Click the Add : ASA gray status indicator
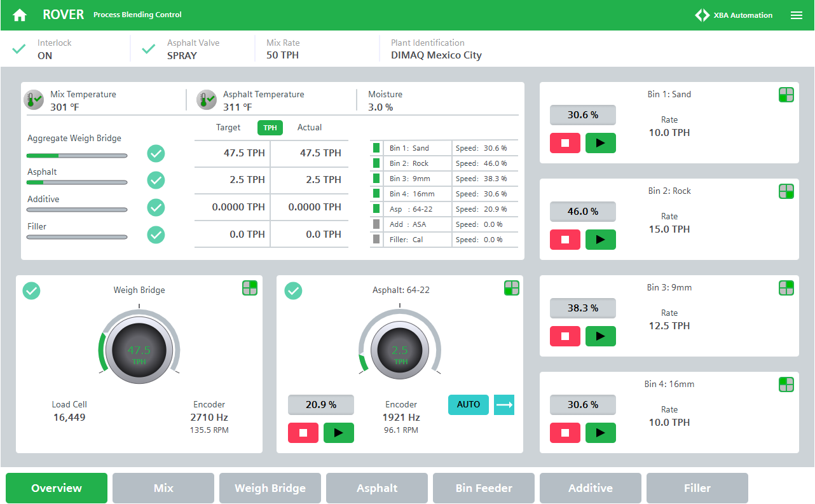This screenshot has height=504, width=815. coord(376,224)
